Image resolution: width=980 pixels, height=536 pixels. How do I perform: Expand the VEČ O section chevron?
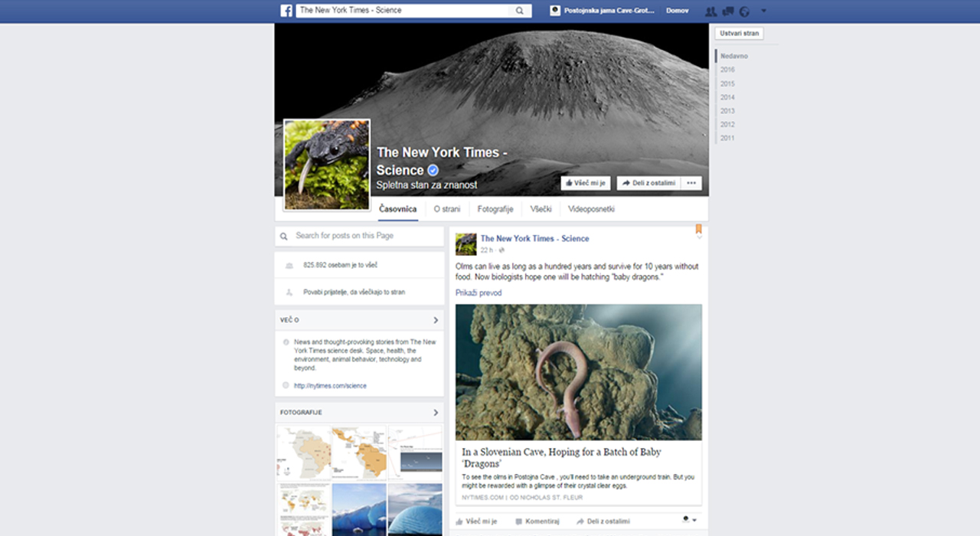(x=436, y=320)
